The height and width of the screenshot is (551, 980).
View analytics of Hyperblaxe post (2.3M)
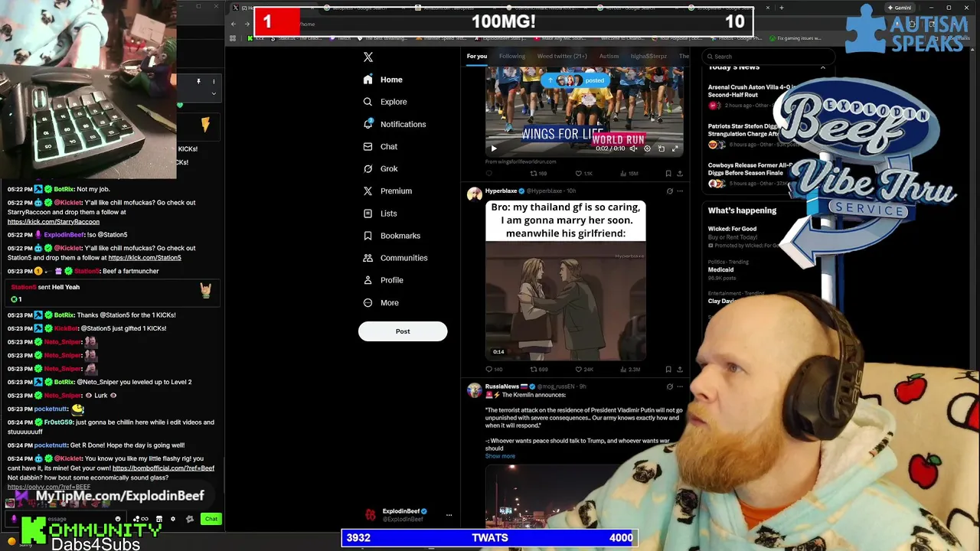click(629, 370)
